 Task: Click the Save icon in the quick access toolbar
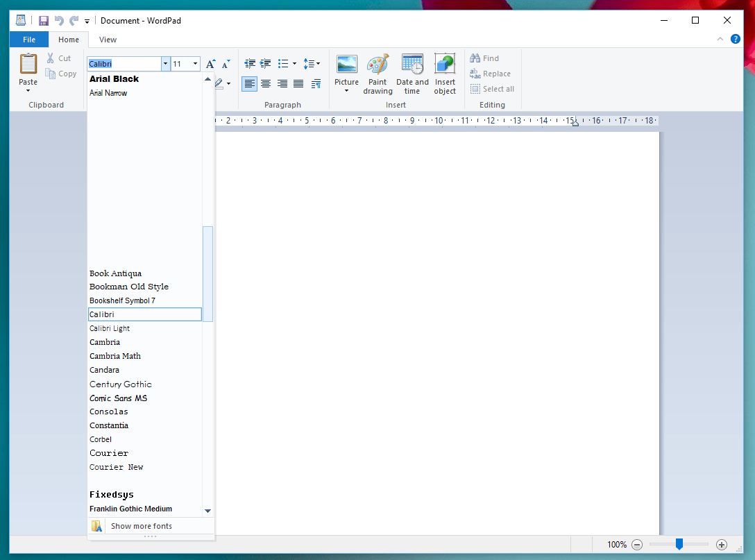coord(44,21)
